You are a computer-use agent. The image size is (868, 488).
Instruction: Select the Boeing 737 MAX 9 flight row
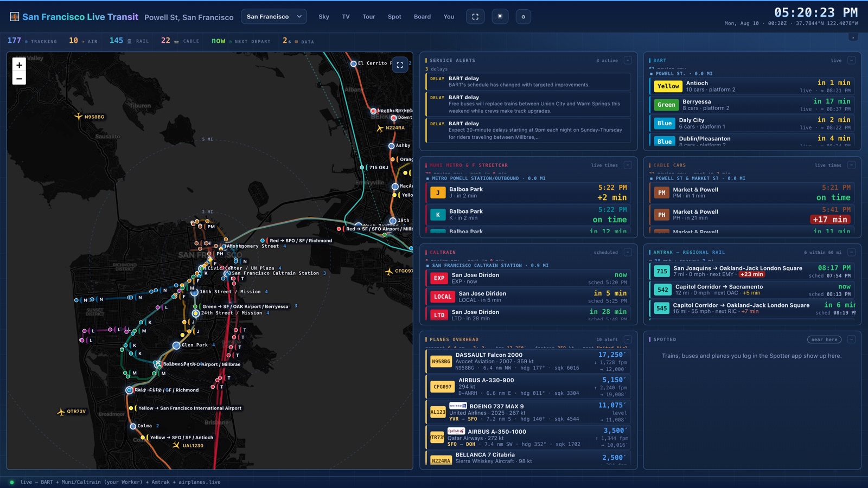tap(528, 413)
